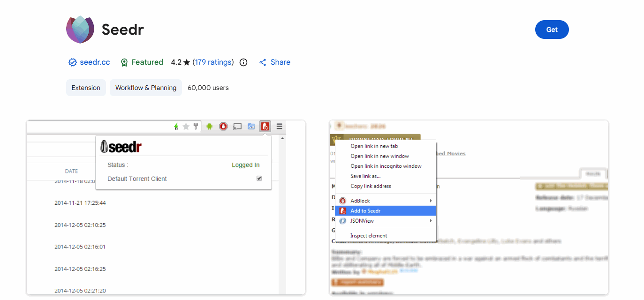The image size is (644, 300).
Task: Open the seedr.cc publisher link
Action: (x=94, y=62)
